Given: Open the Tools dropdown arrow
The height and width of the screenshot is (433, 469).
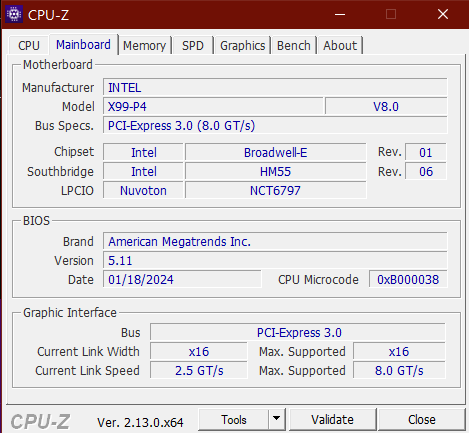Looking at the screenshot, I should click(276, 419).
